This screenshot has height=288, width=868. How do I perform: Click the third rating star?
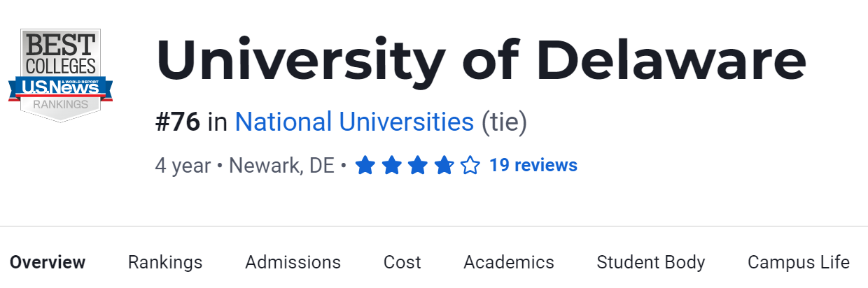[x=418, y=166]
